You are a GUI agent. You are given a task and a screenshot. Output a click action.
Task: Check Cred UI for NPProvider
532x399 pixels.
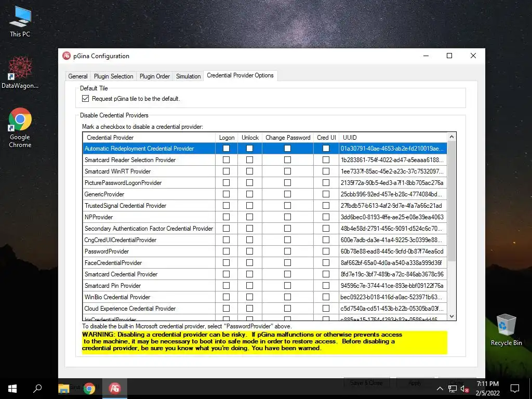click(326, 217)
